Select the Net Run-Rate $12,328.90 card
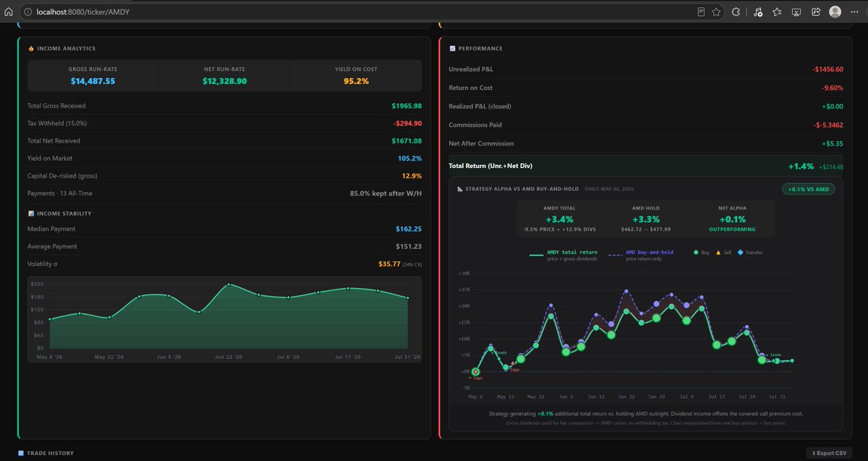Image resolution: width=868 pixels, height=461 pixels. click(x=224, y=75)
